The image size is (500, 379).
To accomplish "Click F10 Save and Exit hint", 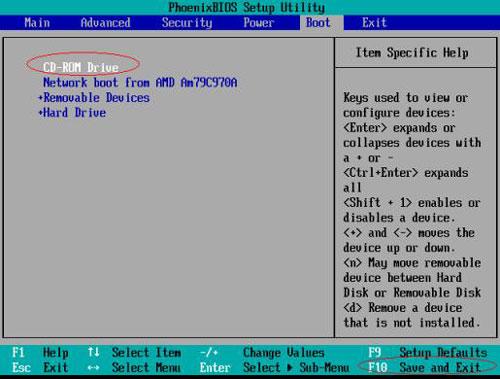I will click(424, 368).
